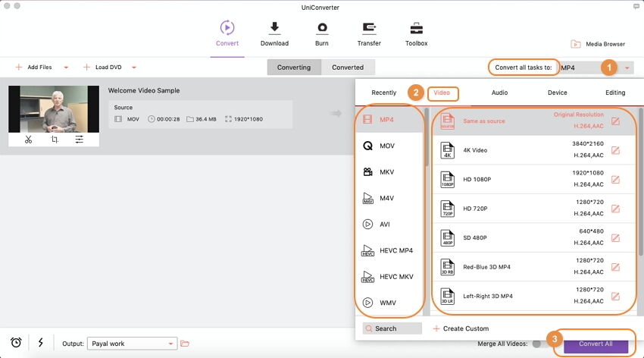Choose the Red-Blue 3D MP4 preset
The image size is (644, 358).
[x=534, y=267]
